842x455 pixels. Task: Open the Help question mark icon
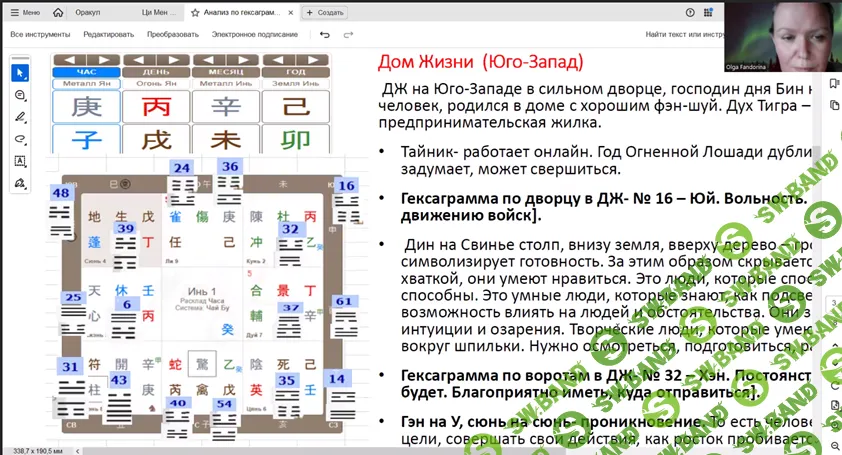click(690, 12)
